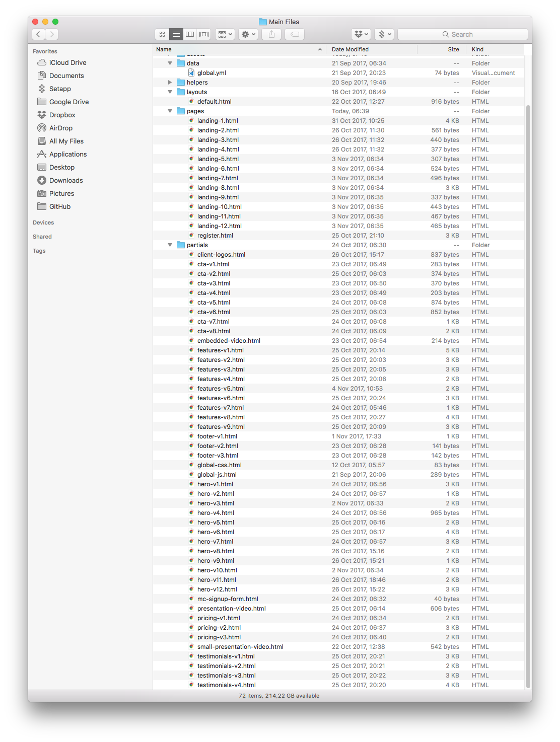Click the Tags sidebar heading
The width and height of the screenshot is (560, 742).
(x=39, y=251)
